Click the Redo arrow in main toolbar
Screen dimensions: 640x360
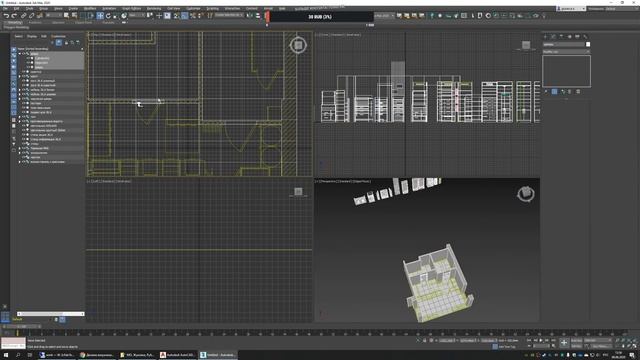pyautogui.click(x=15, y=16)
